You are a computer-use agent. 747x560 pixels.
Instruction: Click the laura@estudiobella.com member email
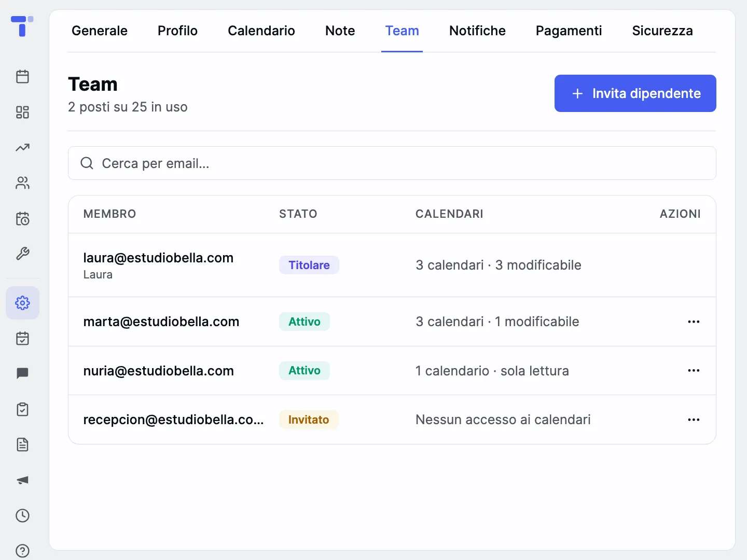(158, 258)
